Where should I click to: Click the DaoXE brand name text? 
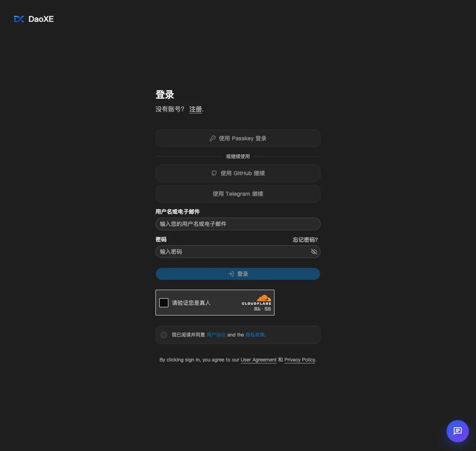41,19
